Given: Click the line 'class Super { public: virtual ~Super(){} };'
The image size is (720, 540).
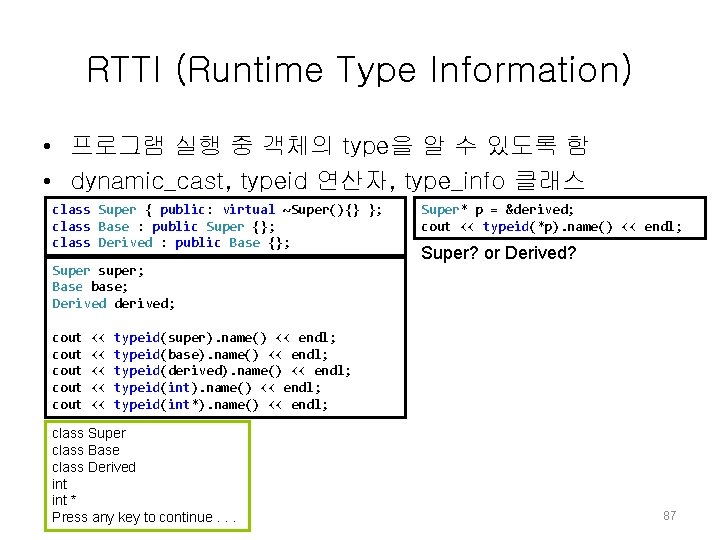Looking at the screenshot, I should [217, 210].
